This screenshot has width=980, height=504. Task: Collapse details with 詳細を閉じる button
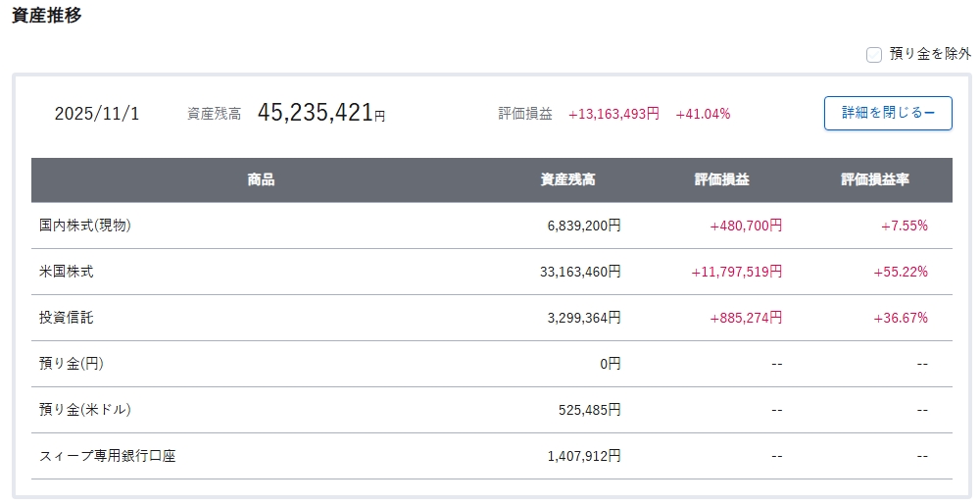click(x=888, y=114)
